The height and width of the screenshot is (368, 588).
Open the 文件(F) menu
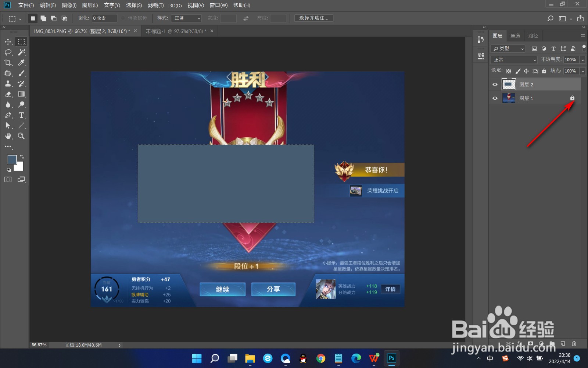(26, 5)
